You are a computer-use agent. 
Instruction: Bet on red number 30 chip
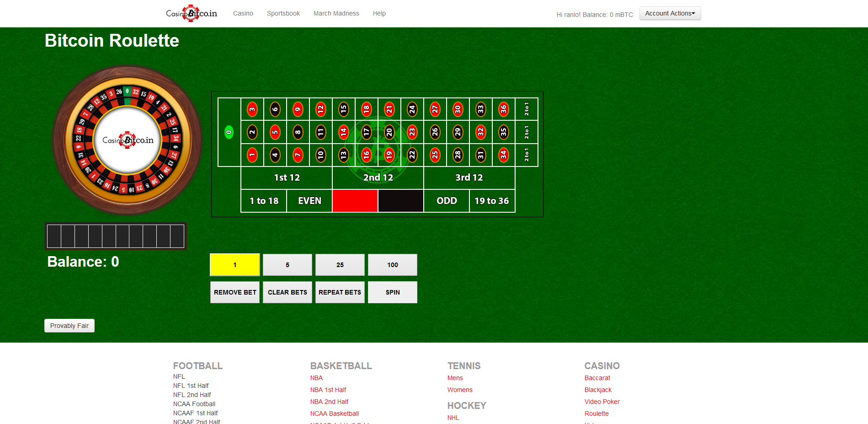[458, 109]
